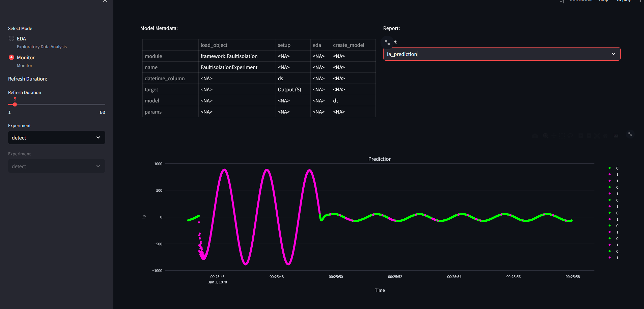644x309 pixels.
Task: Click the Time x-axis label
Action: (380, 290)
